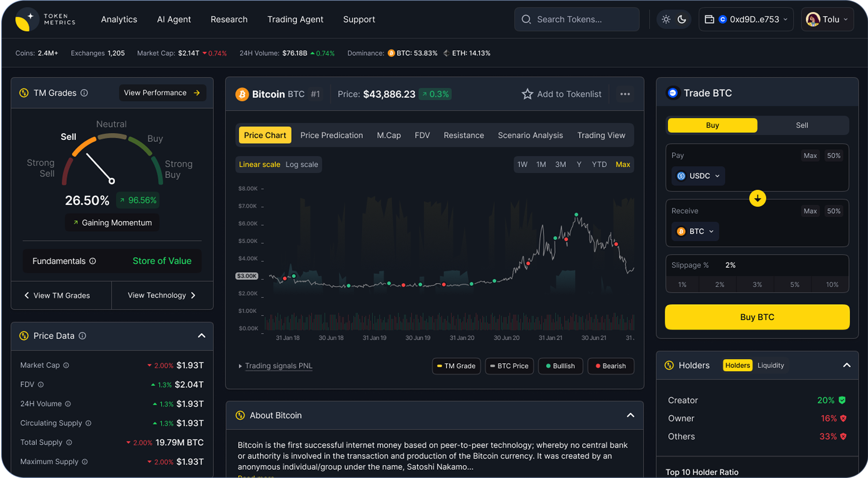The height and width of the screenshot is (478, 868).
Task: Switch to Log scale on the chart
Action: coord(302,164)
